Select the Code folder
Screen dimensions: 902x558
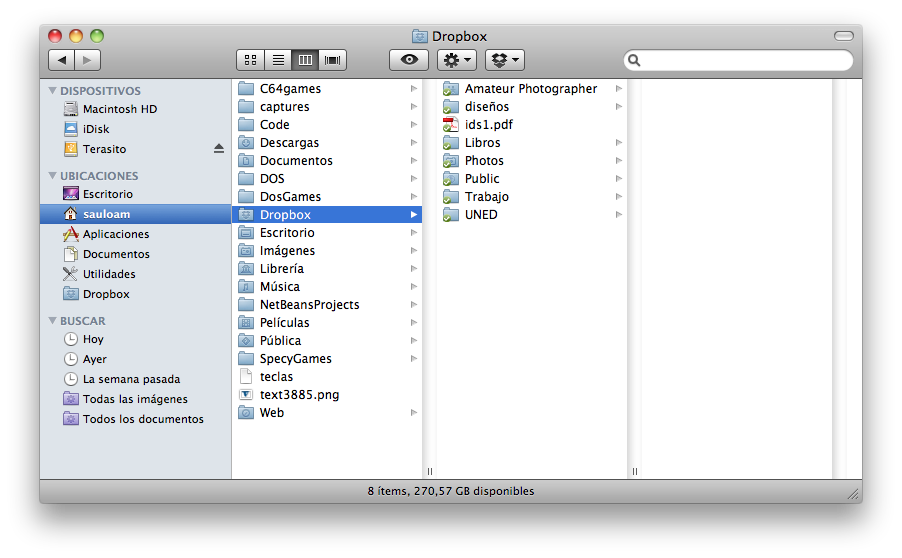(327, 125)
